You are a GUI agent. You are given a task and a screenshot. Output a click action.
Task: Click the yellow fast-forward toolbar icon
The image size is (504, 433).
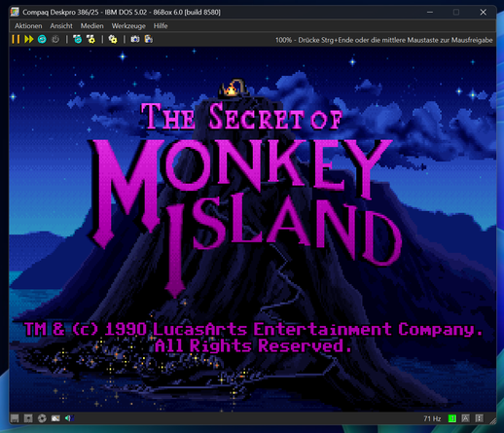(x=29, y=39)
